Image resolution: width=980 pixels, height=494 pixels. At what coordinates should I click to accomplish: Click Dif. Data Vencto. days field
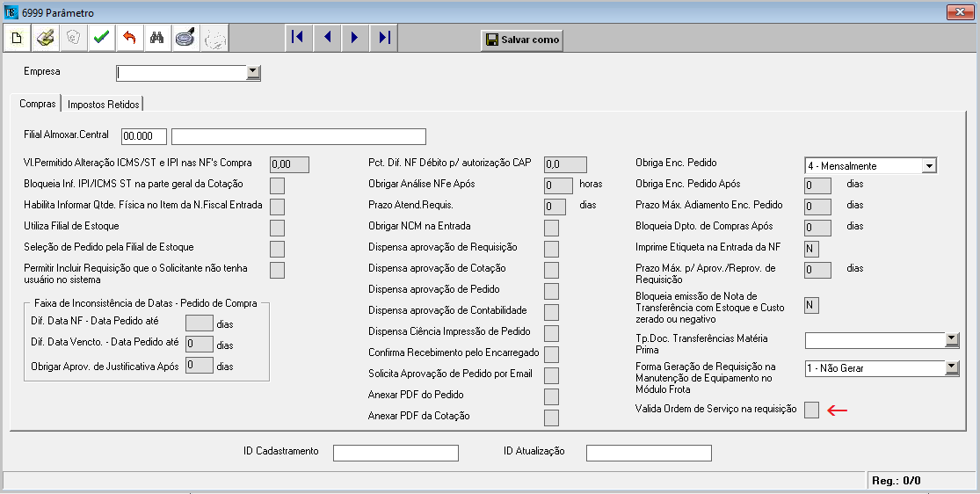click(200, 344)
